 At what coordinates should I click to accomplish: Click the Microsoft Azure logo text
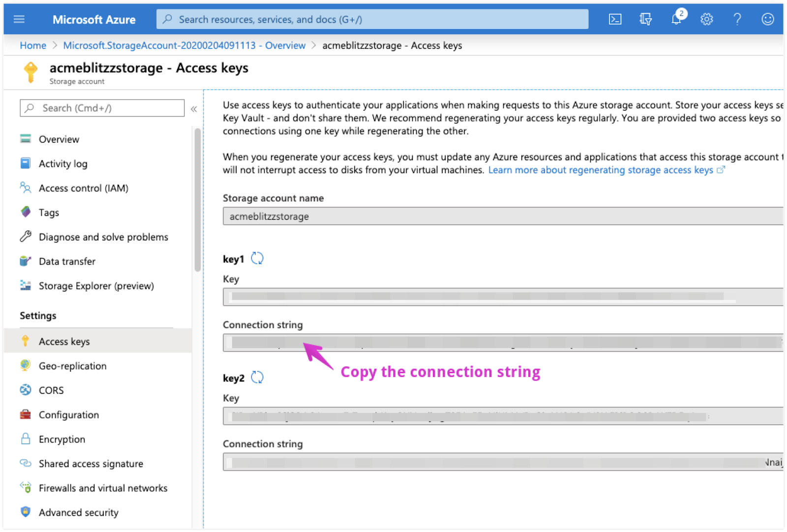[x=94, y=19]
